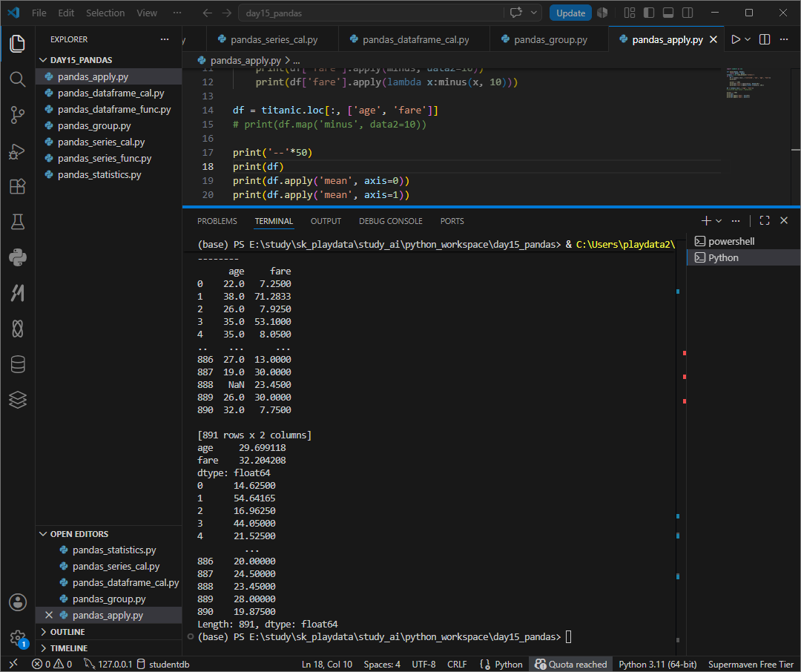Switch to pandas_dataframe_cal.py editor tab
Viewport: 801px width, 672px height.
click(x=415, y=39)
